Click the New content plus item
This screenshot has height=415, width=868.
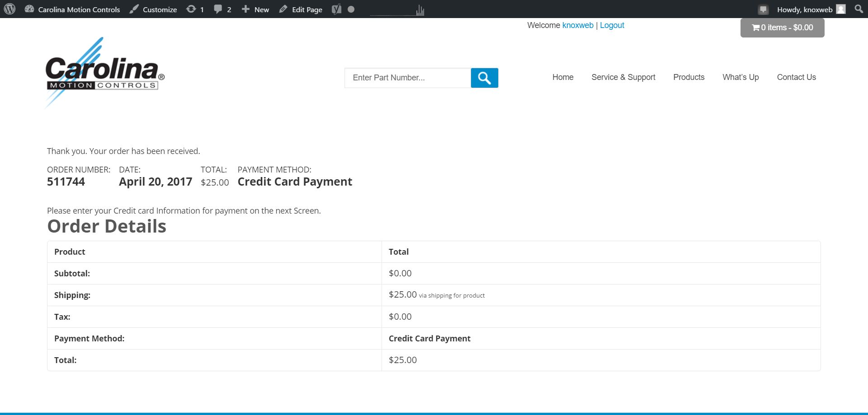[x=255, y=9]
